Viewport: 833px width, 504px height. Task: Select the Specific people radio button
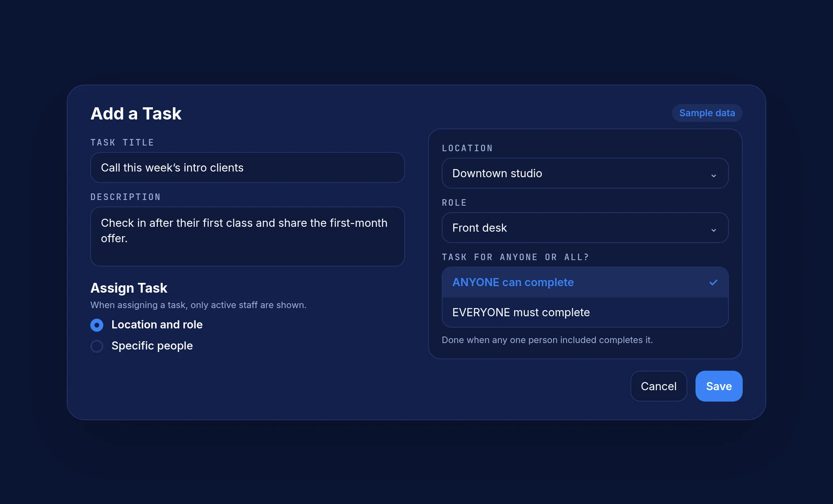coord(97,346)
